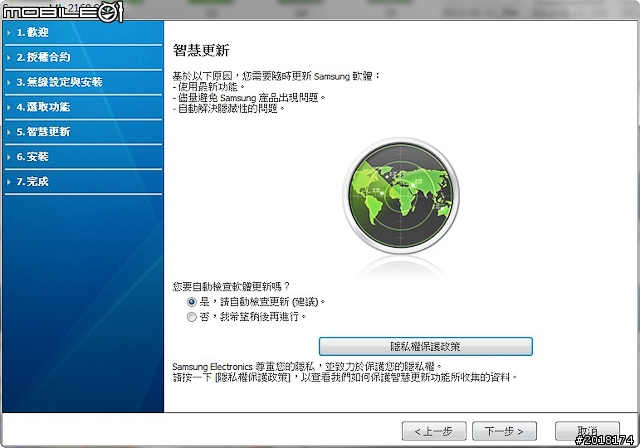
Task: Select step '1. 歡迎' in sidebar
Action: (x=83, y=32)
